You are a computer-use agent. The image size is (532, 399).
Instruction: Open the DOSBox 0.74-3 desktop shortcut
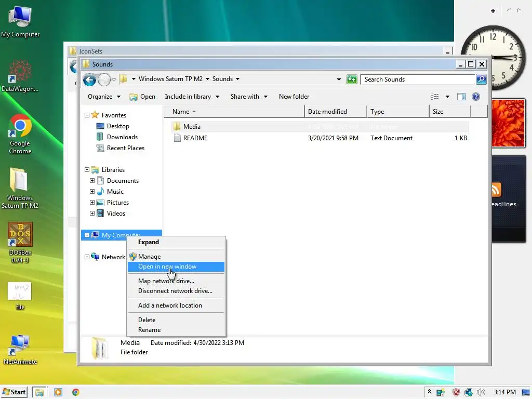coord(20,243)
